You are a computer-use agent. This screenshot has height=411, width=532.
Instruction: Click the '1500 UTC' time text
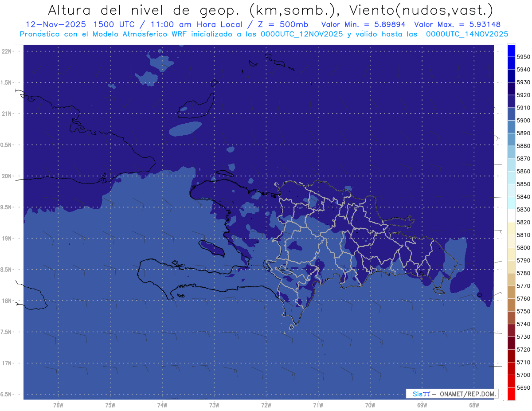coord(116,24)
